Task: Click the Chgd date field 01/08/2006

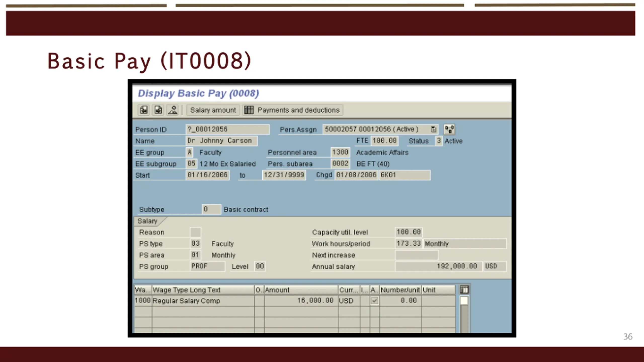Action: (x=356, y=175)
